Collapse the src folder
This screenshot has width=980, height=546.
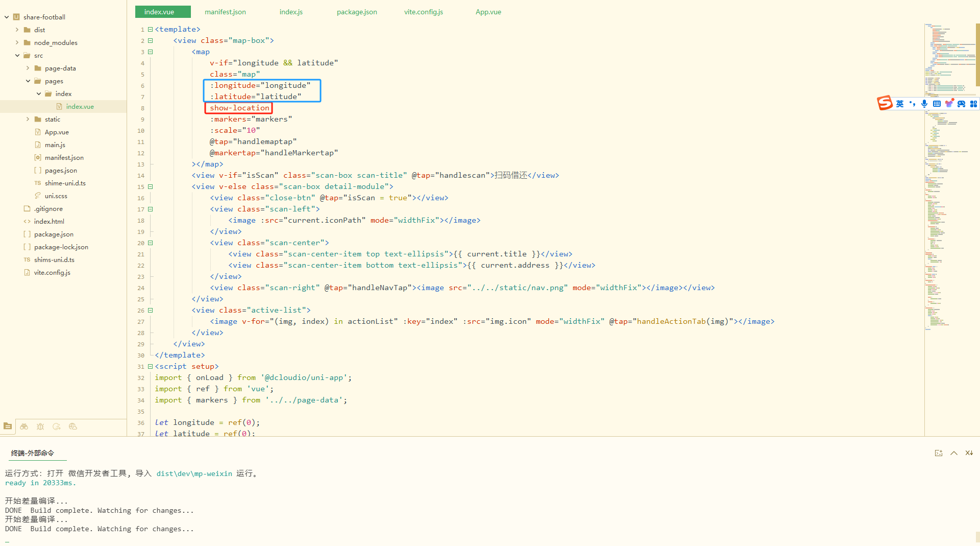[x=17, y=55]
